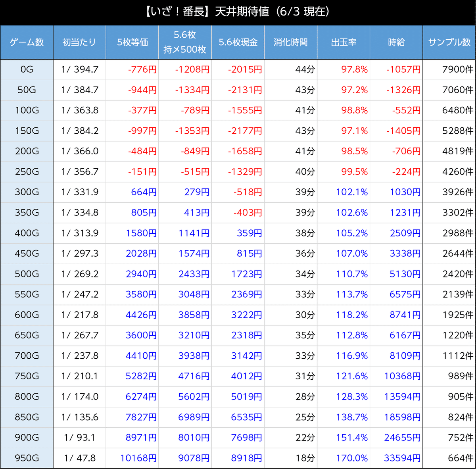Select the 450G row label

click(27, 254)
